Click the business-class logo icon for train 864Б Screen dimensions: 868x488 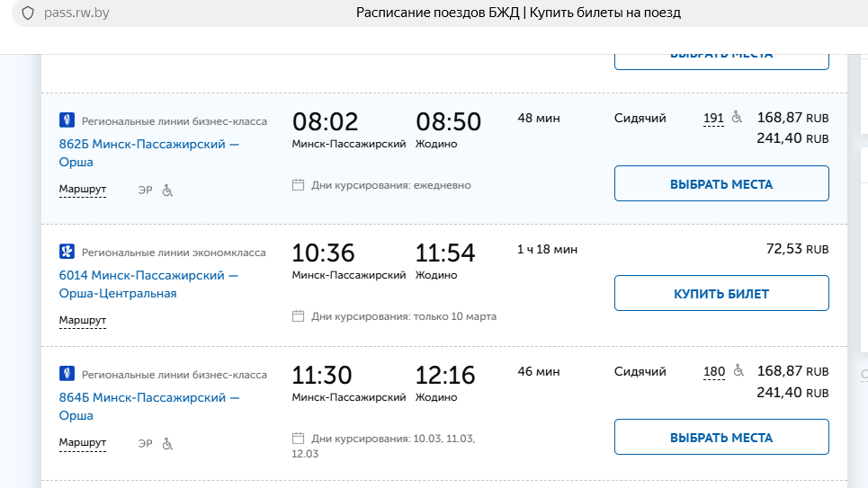(x=67, y=374)
